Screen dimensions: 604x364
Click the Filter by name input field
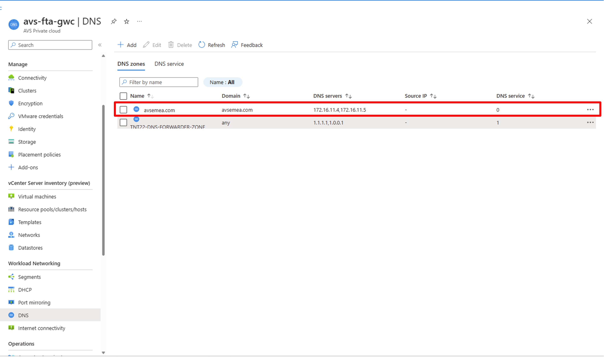point(158,82)
